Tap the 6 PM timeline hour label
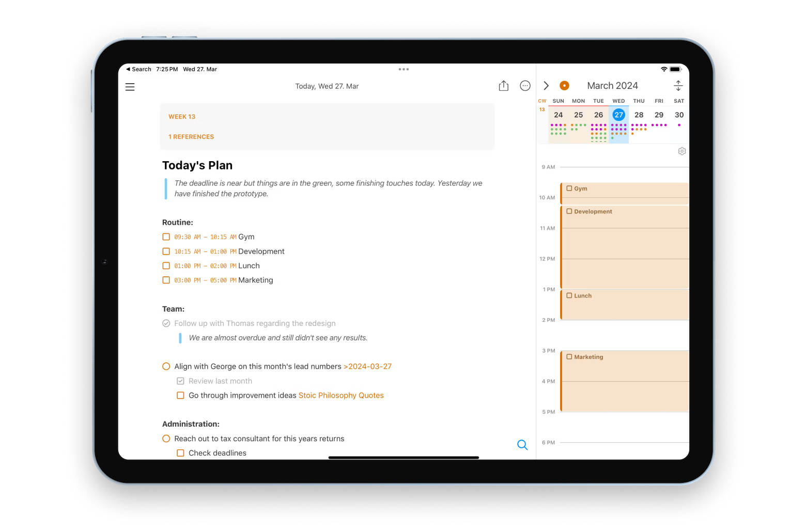Image resolution: width=806 pixels, height=532 pixels. [548, 443]
